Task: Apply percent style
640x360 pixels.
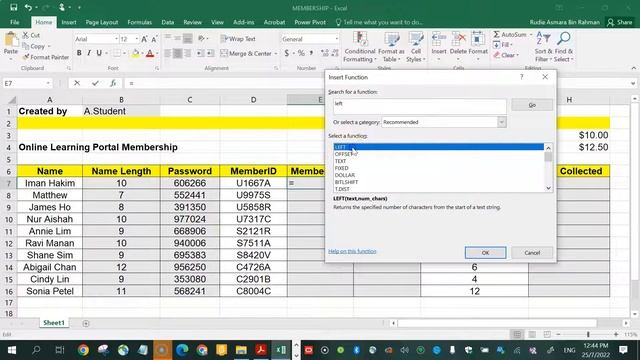Action: (x=301, y=53)
